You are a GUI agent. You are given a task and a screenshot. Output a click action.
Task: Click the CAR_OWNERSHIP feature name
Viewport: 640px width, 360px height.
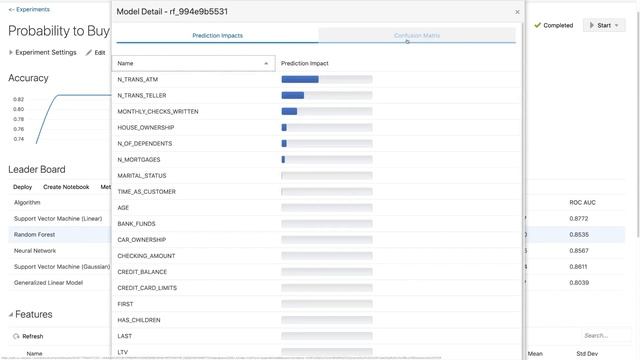[142, 240]
